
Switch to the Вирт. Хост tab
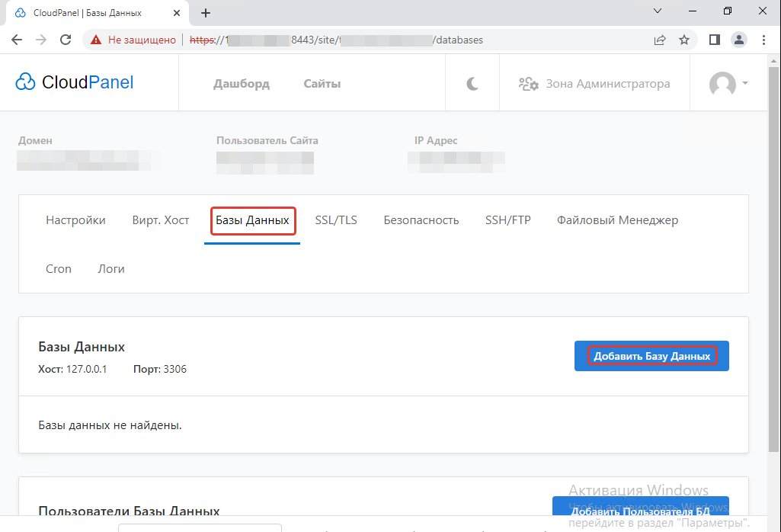(x=160, y=220)
